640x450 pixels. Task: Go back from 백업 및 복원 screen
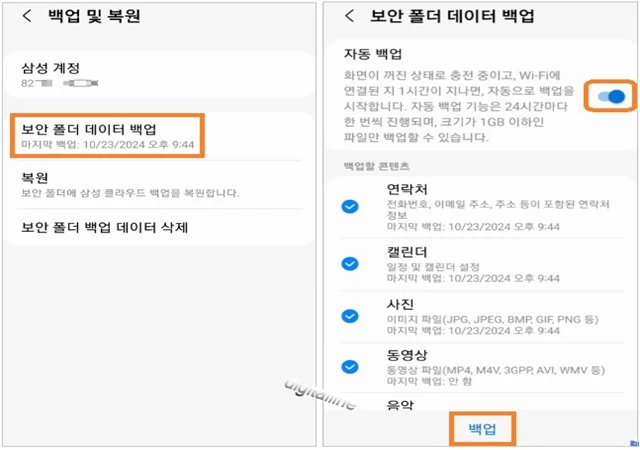tap(27, 16)
